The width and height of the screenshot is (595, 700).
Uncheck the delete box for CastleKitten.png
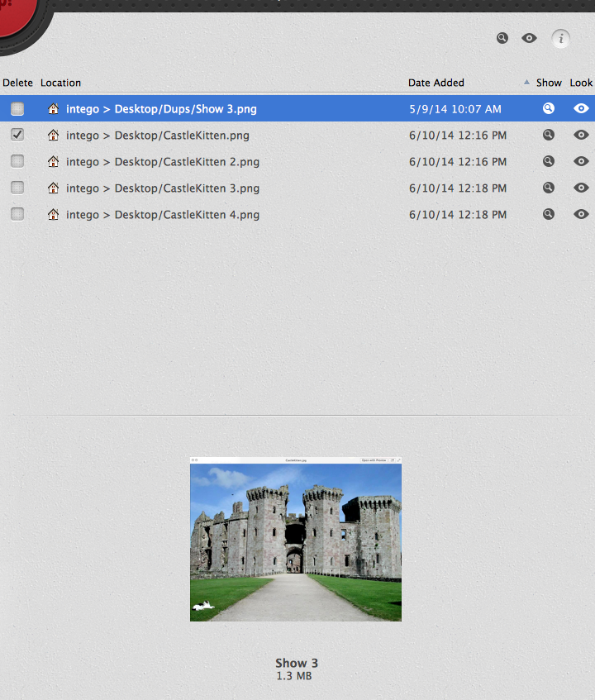pos(17,135)
